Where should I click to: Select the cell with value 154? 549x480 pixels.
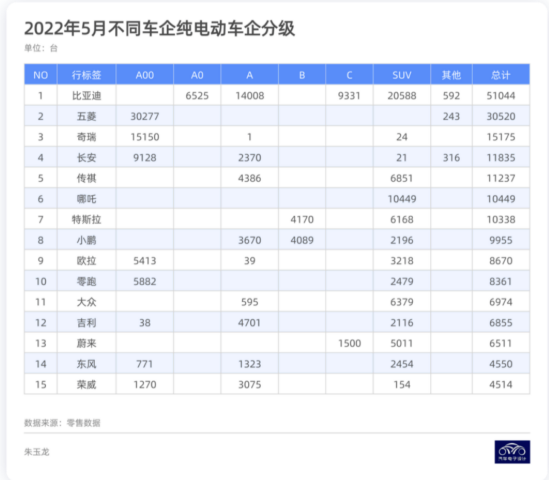[402, 385]
